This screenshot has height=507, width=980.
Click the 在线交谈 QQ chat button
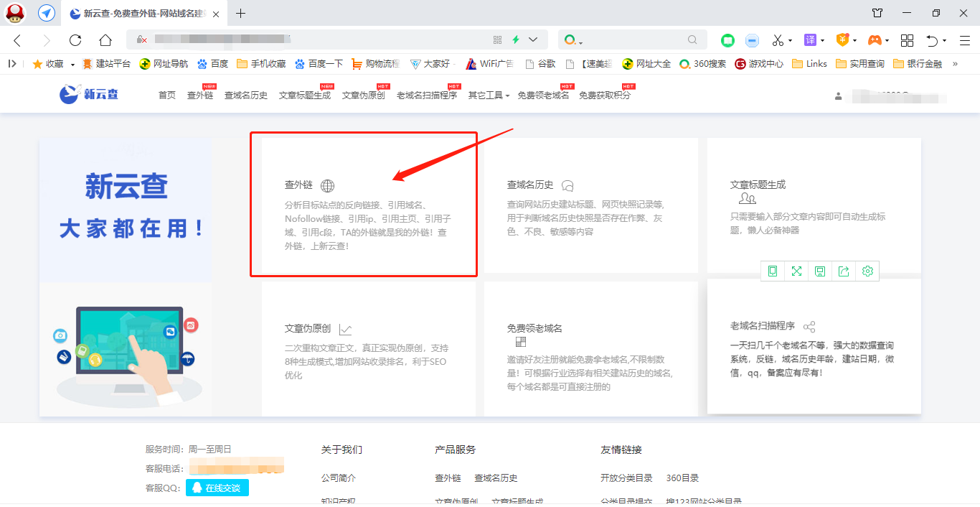click(217, 488)
